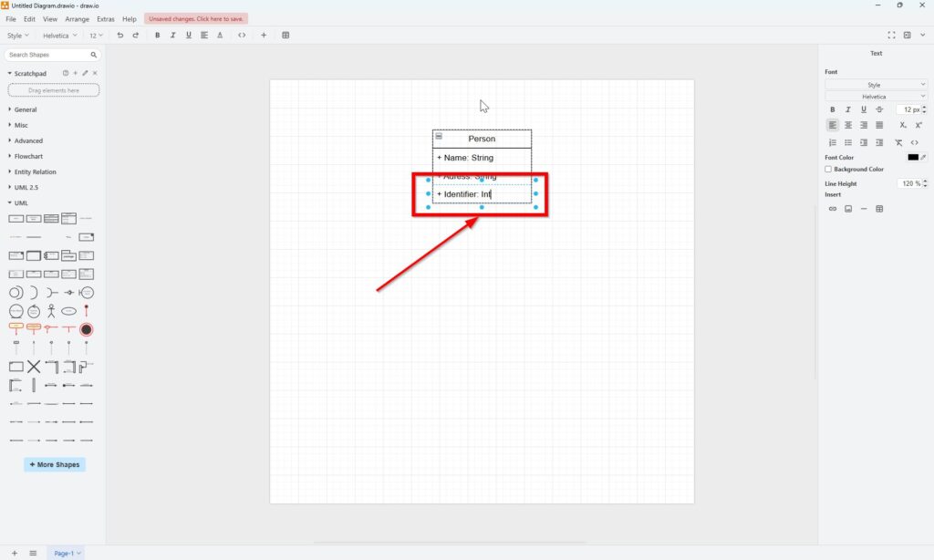
Task: Open the Style dropdown in Text panel
Action: (x=876, y=85)
